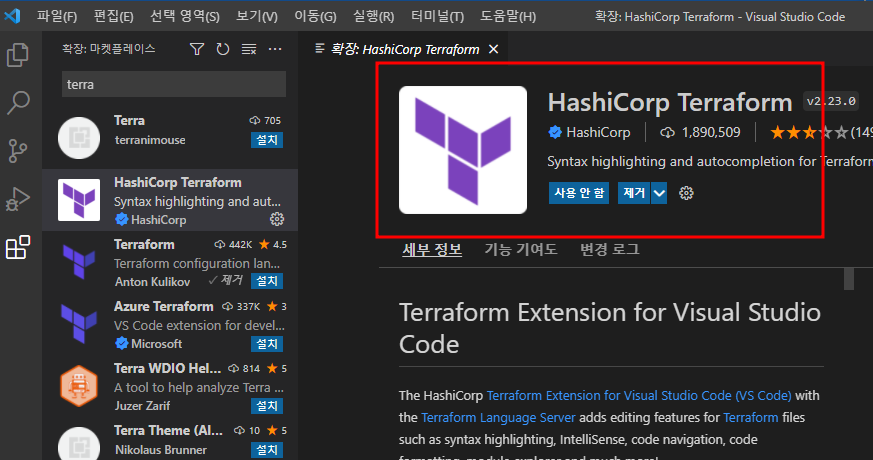Open the Search view in activity bar
This screenshot has height=460, width=873.
click(18, 102)
